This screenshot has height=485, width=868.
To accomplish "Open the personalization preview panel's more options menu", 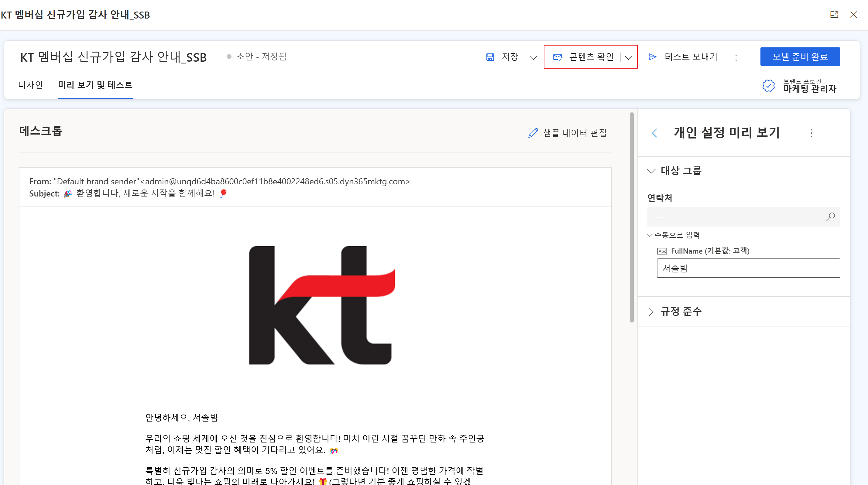I will click(811, 133).
